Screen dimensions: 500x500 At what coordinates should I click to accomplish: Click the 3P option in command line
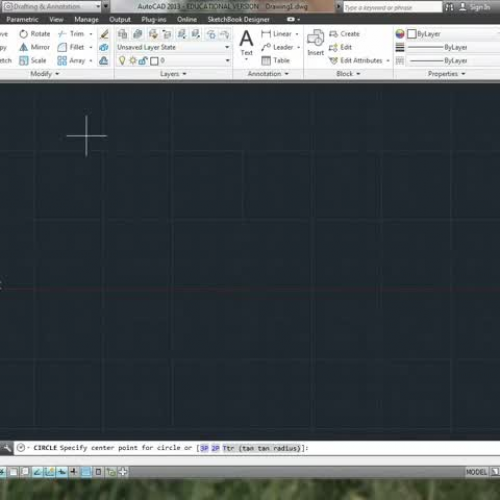click(x=204, y=448)
